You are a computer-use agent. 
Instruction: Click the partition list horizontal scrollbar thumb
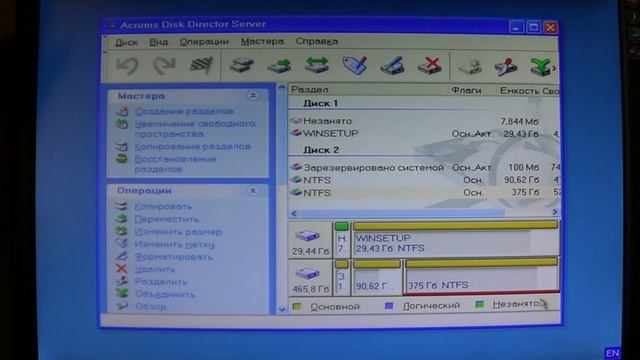point(402,212)
